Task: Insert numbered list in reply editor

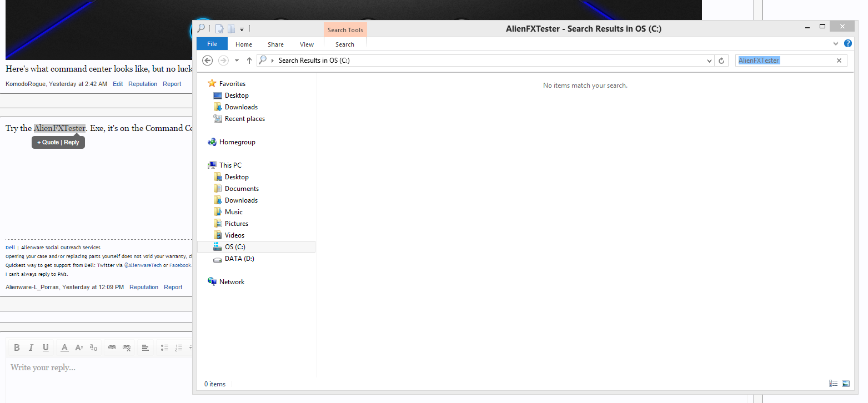Action: tap(179, 347)
